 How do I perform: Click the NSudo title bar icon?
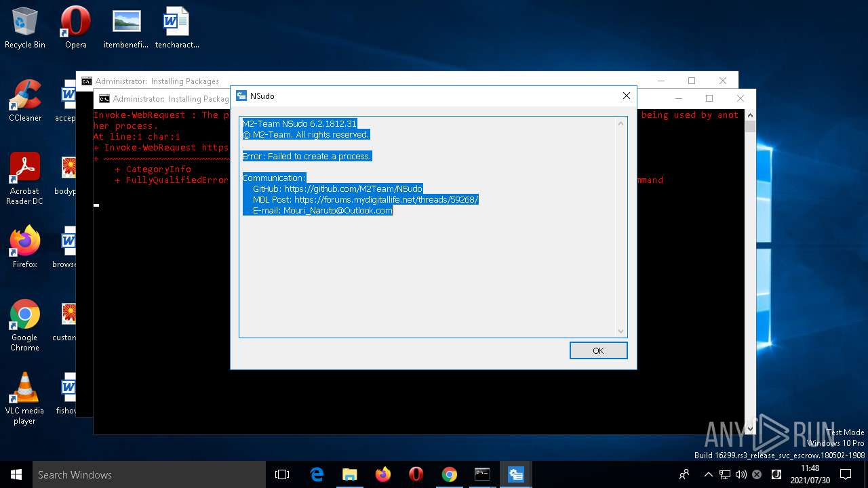coord(241,96)
